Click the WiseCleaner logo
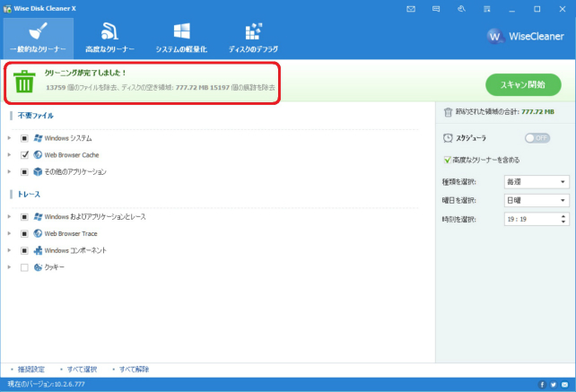576x392 pixels. 525,37
